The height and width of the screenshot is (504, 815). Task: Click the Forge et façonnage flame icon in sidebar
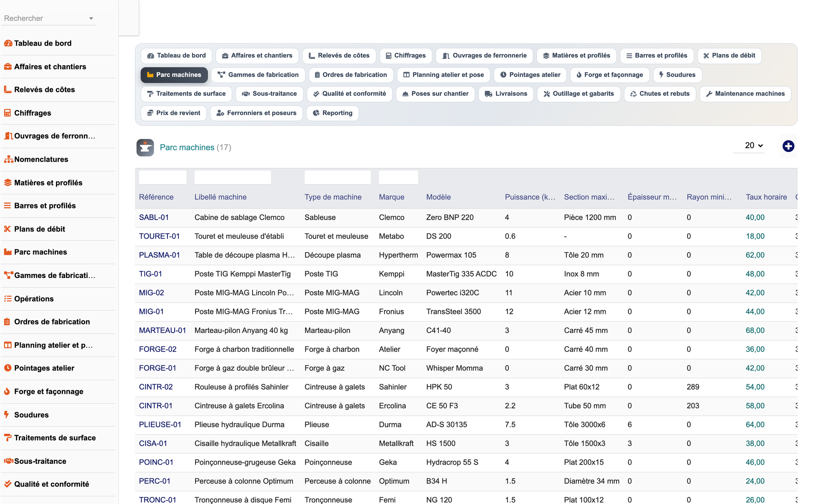pyautogui.click(x=7, y=391)
